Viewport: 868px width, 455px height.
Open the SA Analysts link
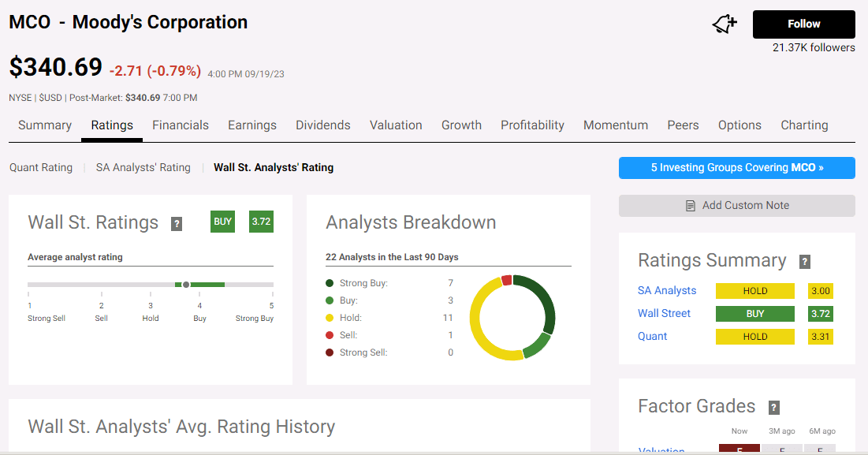[666, 291]
